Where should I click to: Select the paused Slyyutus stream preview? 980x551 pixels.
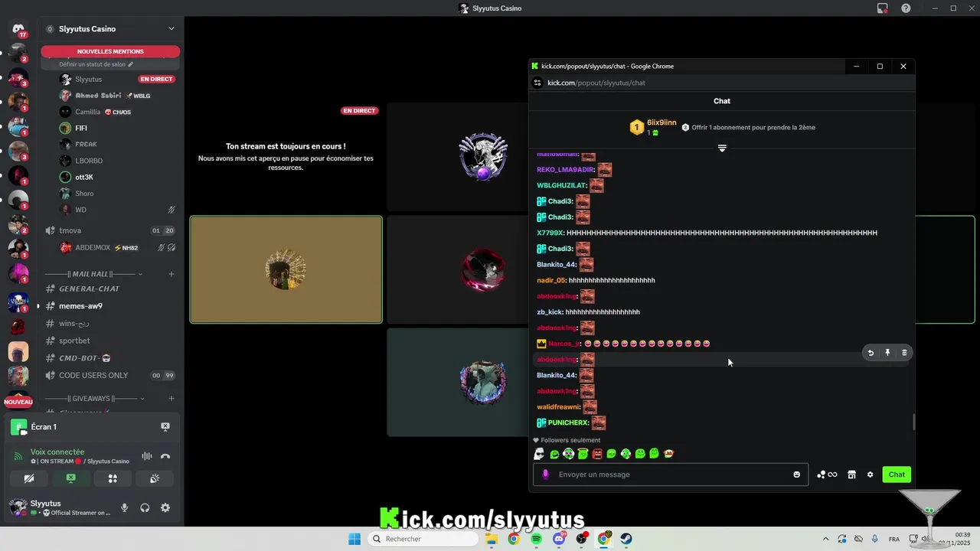click(286, 157)
